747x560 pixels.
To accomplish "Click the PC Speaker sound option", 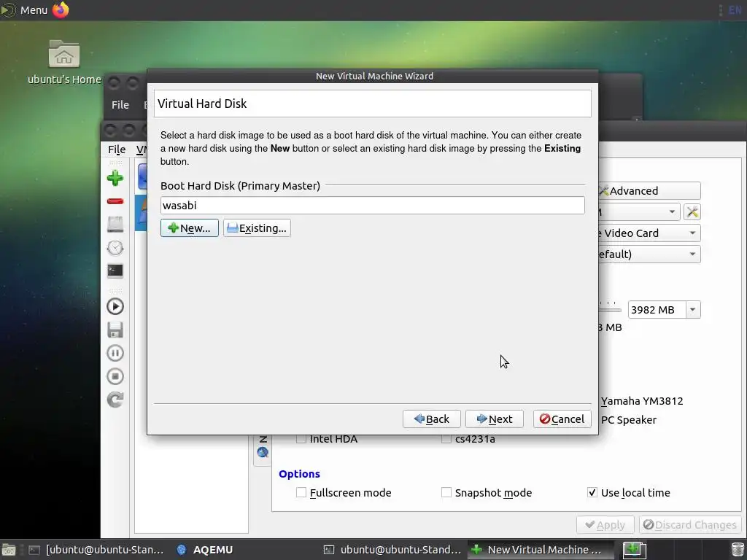I will 628,419.
